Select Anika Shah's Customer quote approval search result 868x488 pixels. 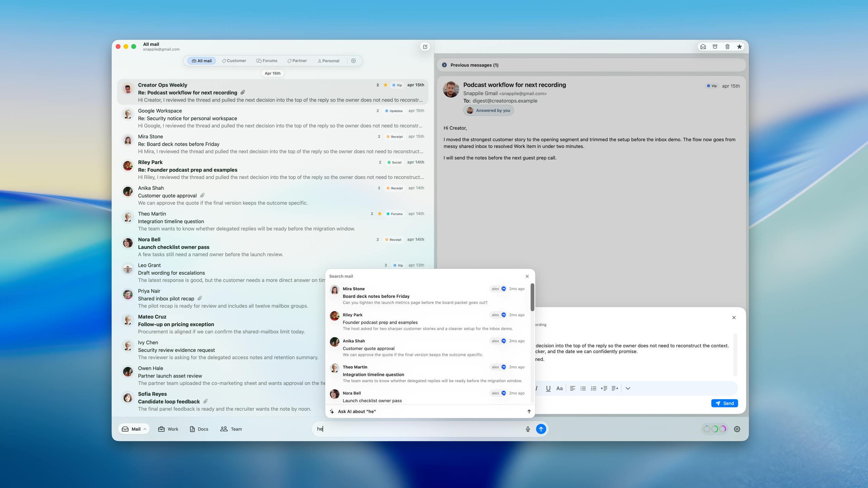[428, 348]
